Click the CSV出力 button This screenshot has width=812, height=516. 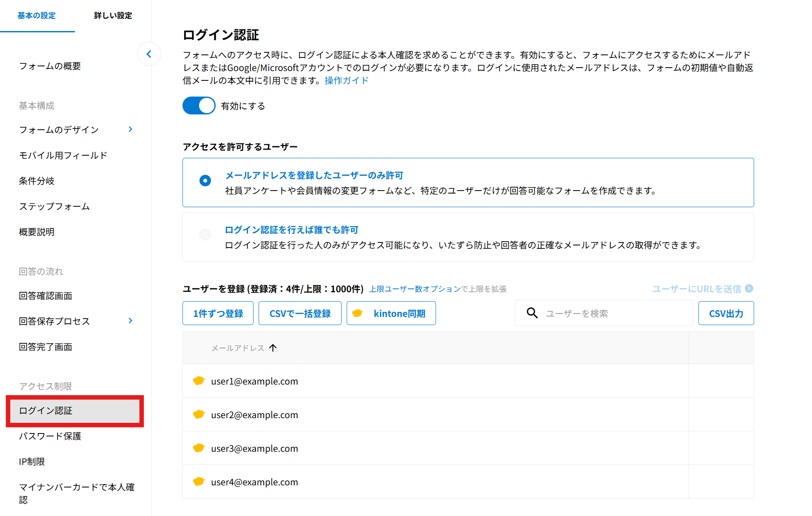pos(726,314)
